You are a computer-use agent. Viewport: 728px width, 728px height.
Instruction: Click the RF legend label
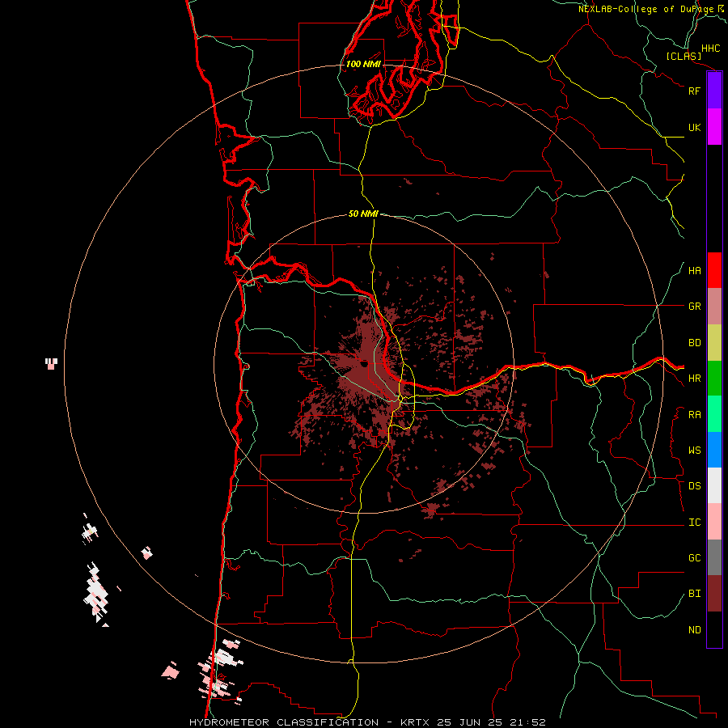694,91
